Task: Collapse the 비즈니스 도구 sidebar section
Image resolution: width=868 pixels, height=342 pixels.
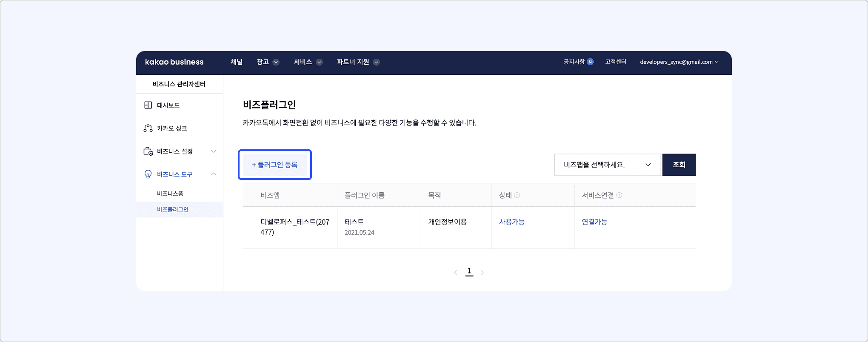Action: pos(214,174)
